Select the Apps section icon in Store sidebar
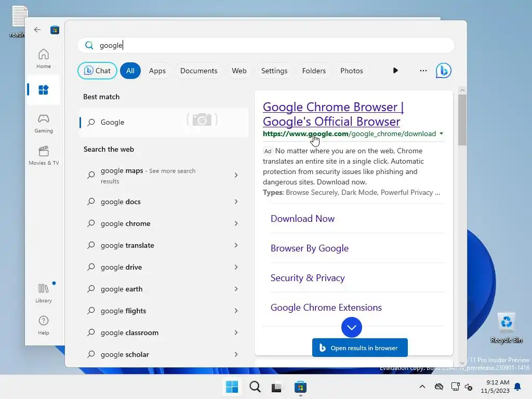Screen dimensions: 532x399 44,90
